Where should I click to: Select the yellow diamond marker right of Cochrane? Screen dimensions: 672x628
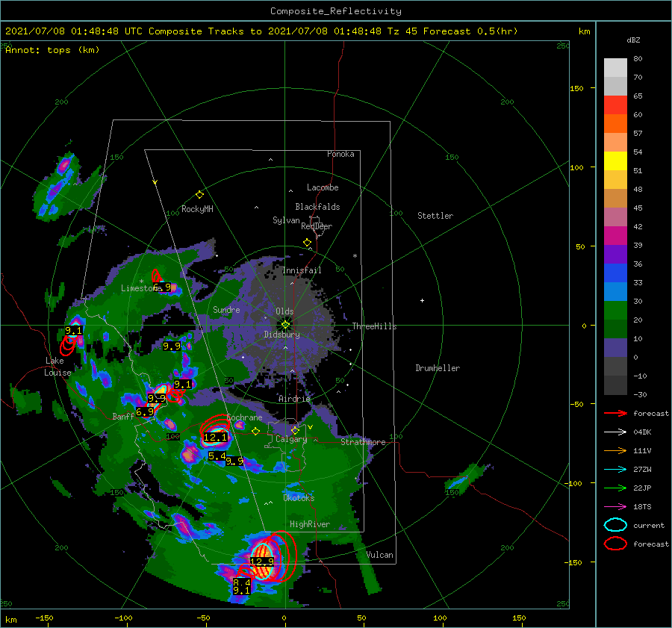(x=256, y=432)
